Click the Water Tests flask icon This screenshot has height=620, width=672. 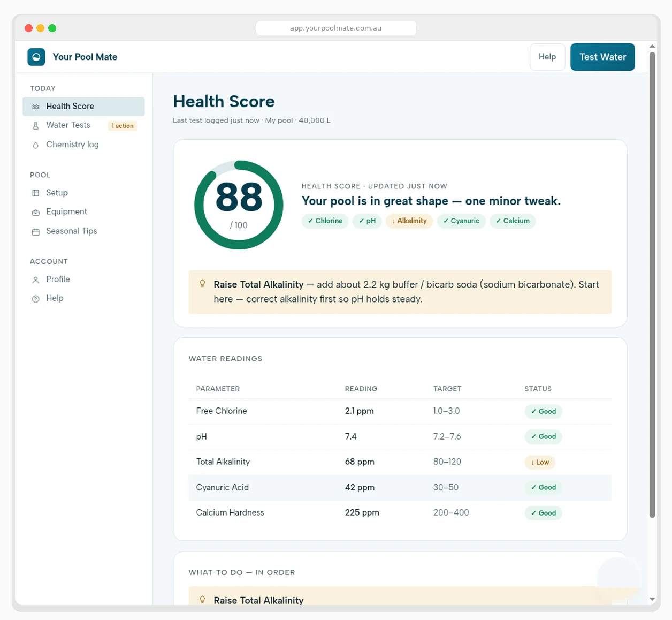(x=36, y=126)
